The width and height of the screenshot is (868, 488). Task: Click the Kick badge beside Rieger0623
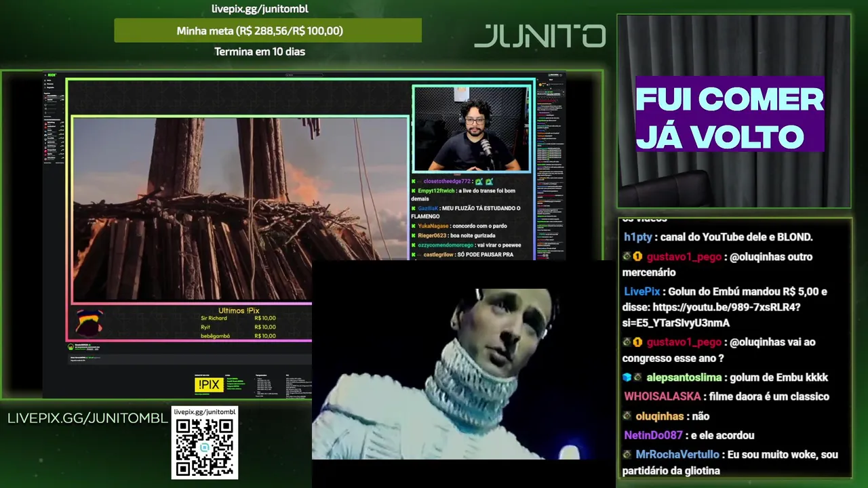point(413,235)
